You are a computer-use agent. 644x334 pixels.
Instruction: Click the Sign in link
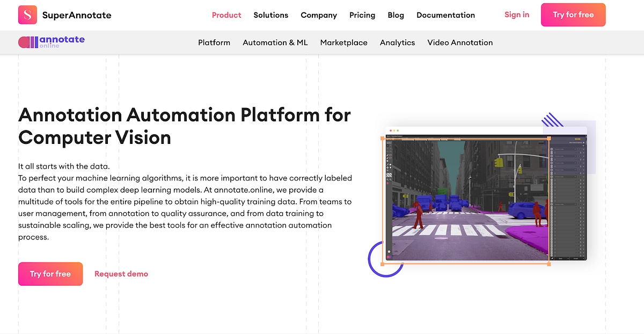click(517, 14)
